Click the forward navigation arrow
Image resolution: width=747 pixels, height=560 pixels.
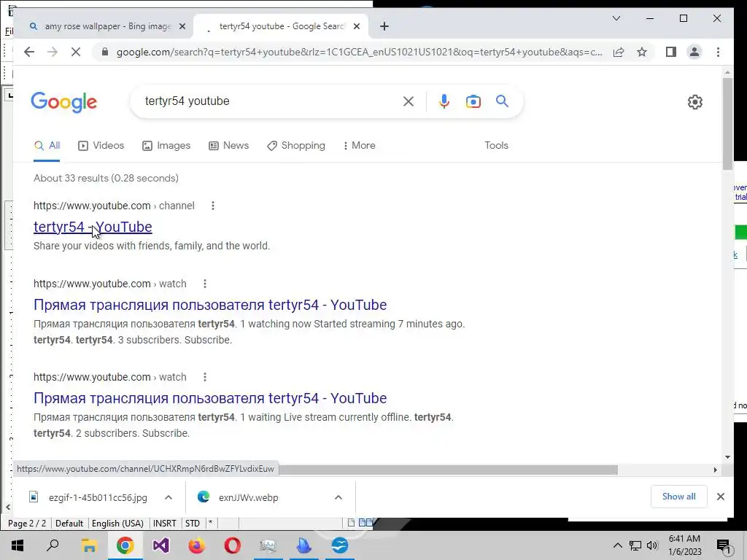(53, 52)
